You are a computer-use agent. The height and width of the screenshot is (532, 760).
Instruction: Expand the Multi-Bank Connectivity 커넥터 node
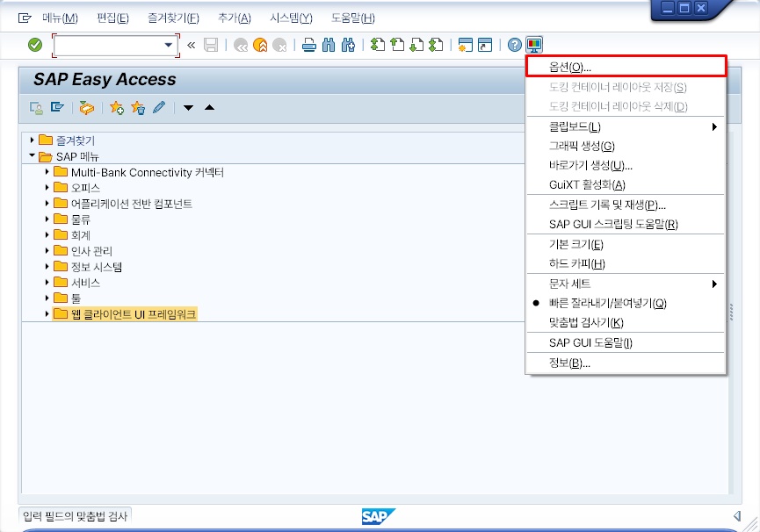pyautogui.click(x=47, y=172)
